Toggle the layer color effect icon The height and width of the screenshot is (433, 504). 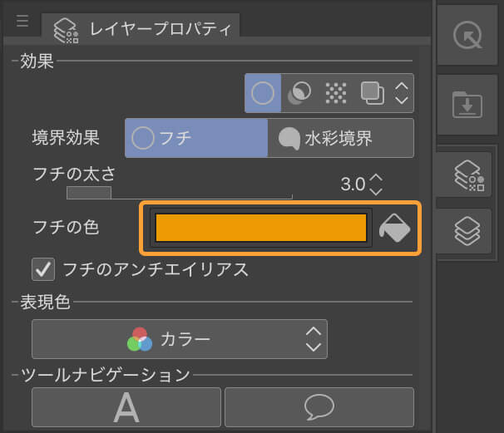click(373, 93)
